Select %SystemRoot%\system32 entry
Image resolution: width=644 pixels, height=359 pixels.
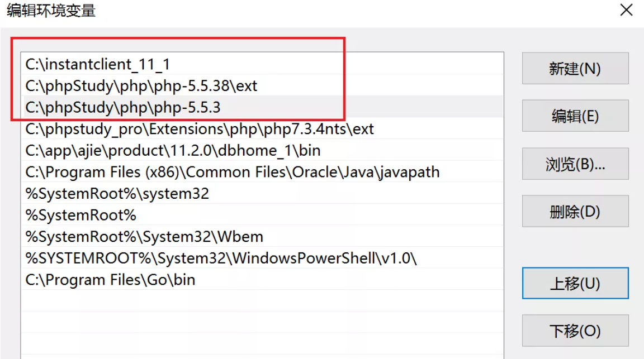[262, 193]
